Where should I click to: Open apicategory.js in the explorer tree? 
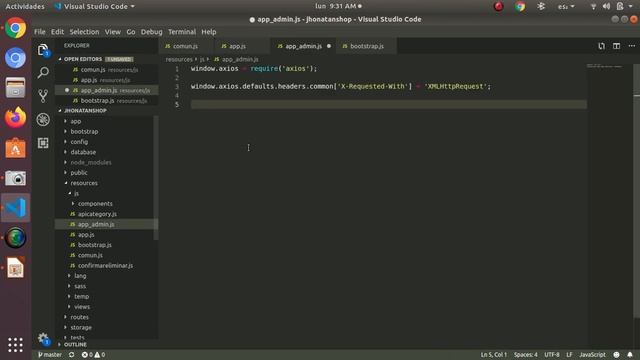[97, 214]
